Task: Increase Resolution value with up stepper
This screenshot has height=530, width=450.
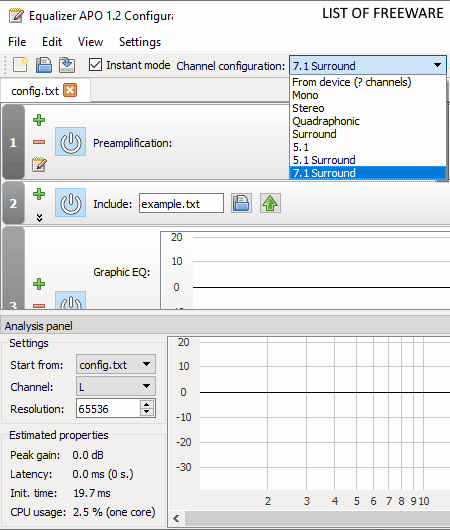Action: [146, 404]
